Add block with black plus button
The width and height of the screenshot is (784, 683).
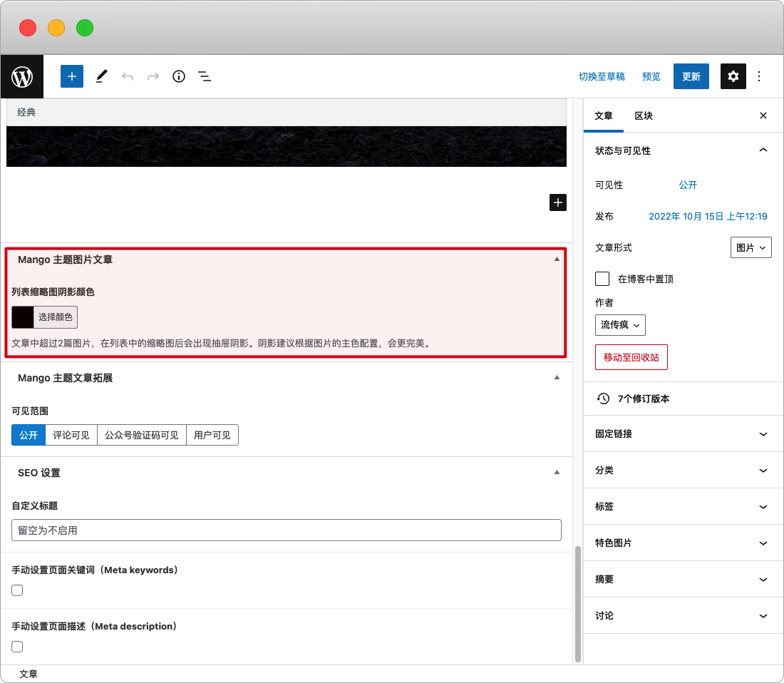558,202
